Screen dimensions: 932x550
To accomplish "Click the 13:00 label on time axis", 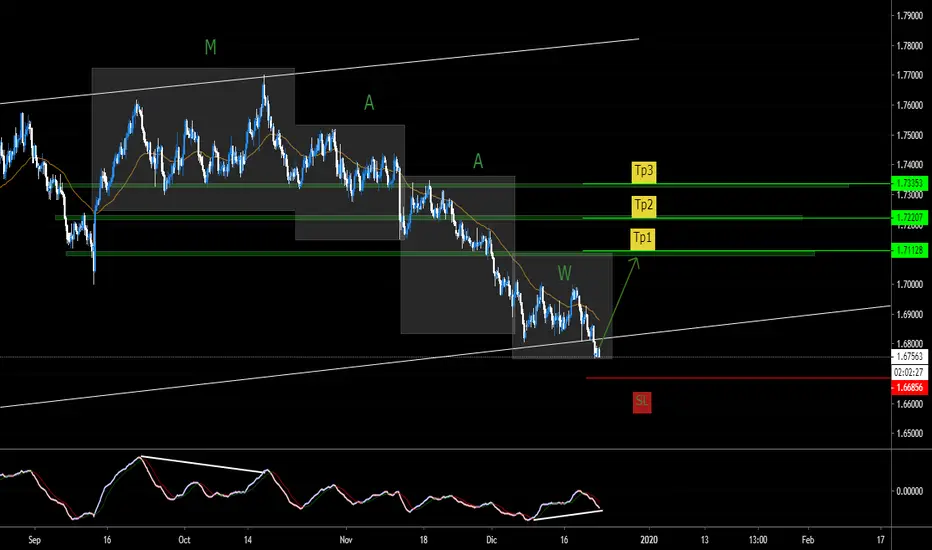I will click(x=758, y=540).
